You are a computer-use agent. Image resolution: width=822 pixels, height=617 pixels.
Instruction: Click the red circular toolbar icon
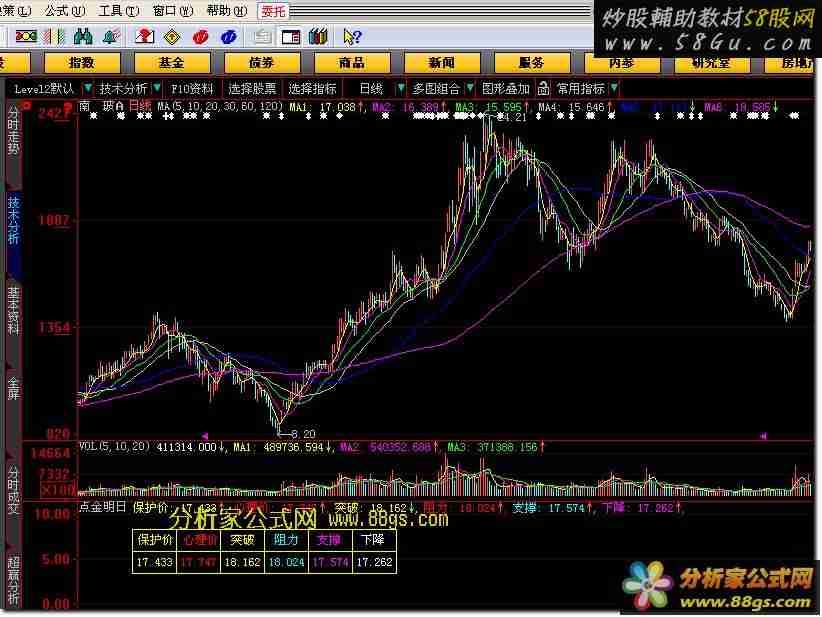tap(201, 37)
